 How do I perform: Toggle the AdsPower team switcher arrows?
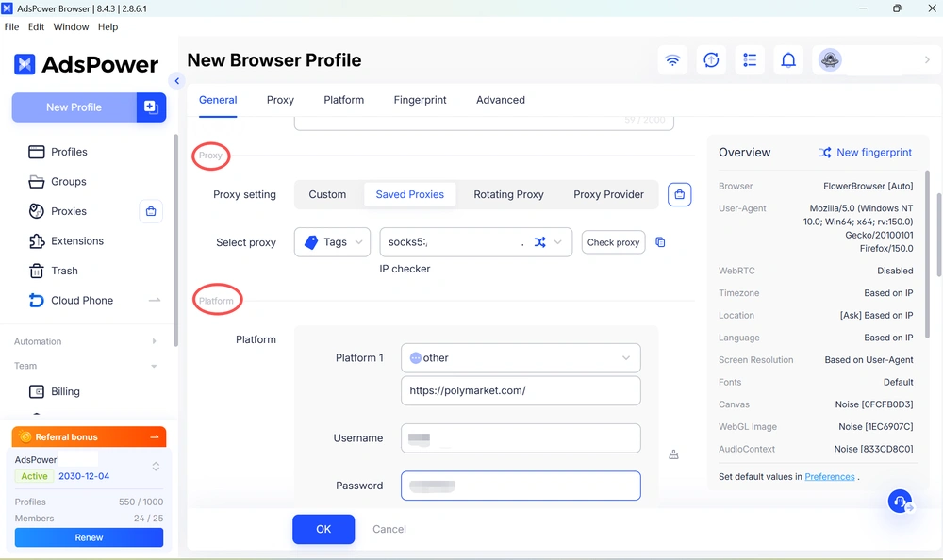coord(156,466)
